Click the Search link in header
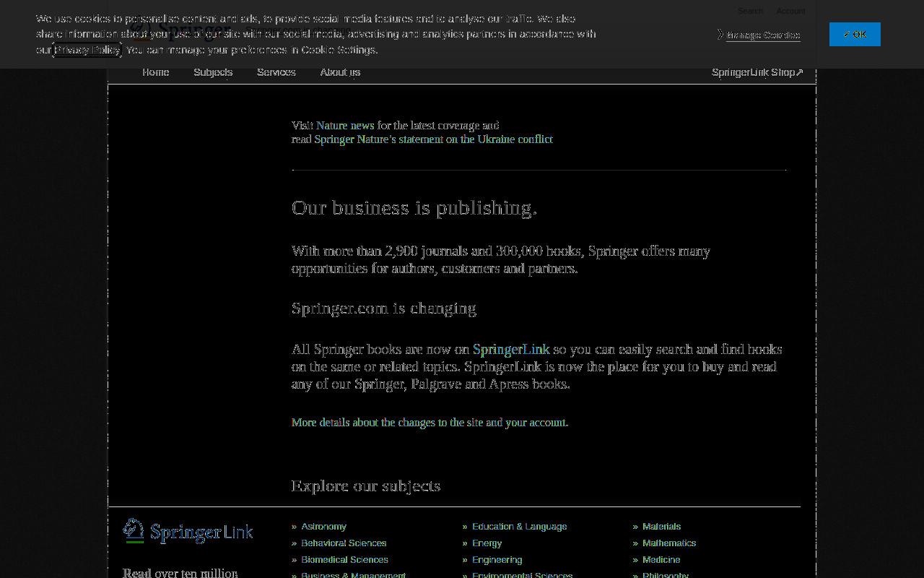 coord(750,11)
